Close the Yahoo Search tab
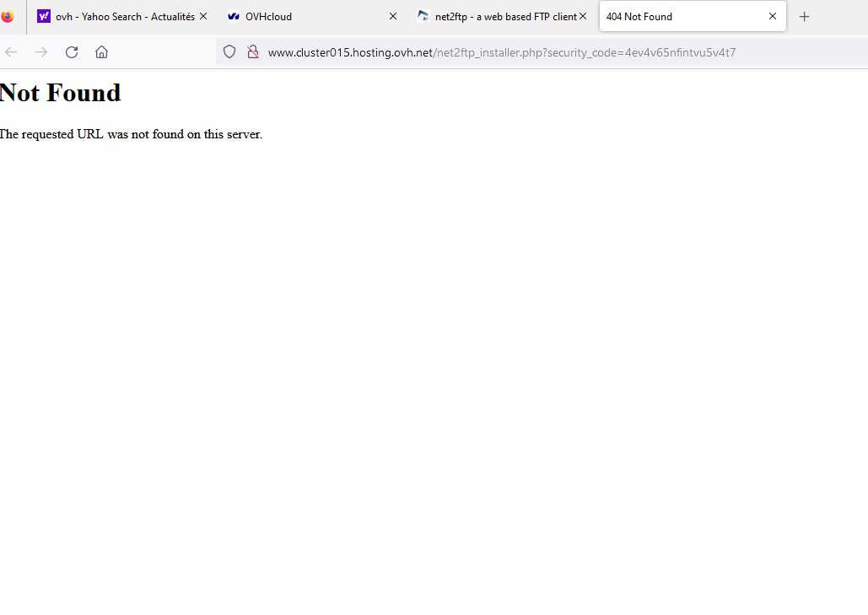The width and height of the screenshot is (868, 615). [203, 16]
